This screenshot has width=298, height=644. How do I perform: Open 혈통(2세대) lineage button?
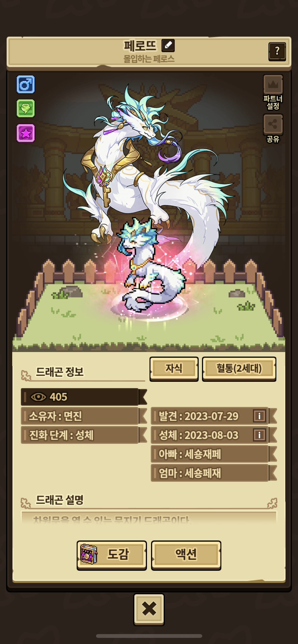click(239, 369)
